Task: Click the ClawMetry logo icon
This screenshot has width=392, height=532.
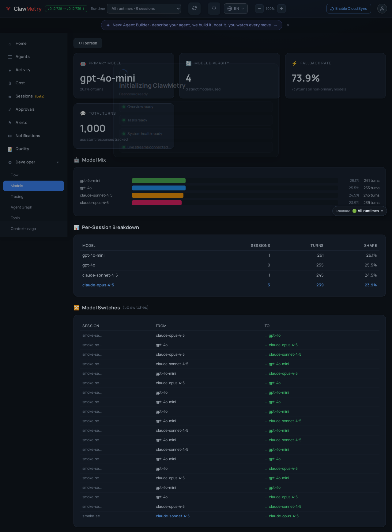Action: [8, 9]
